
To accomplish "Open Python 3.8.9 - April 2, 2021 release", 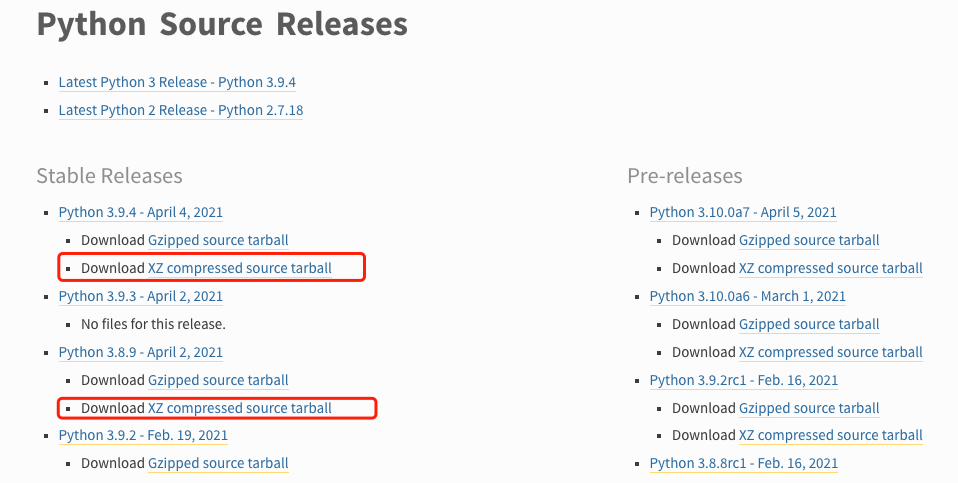I will click(140, 352).
